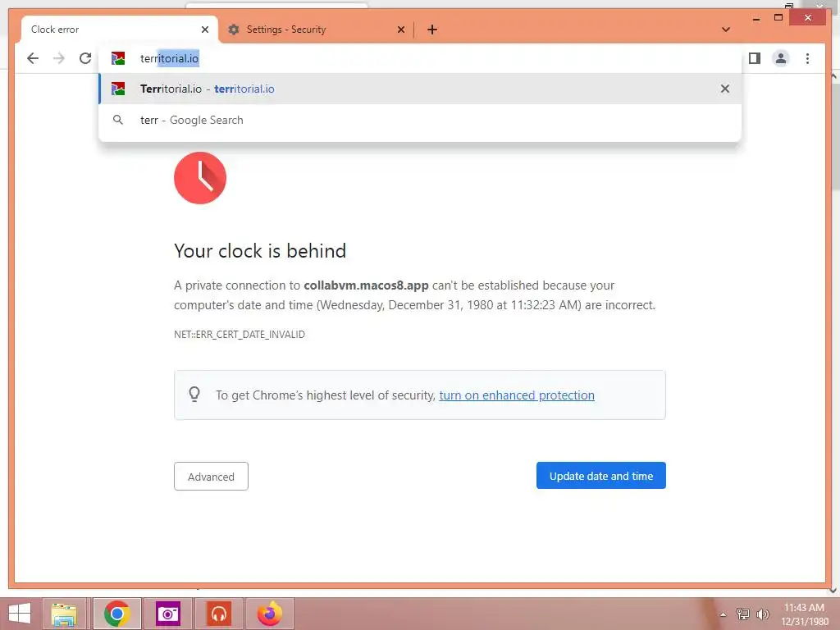Click Update date and time button

(601, 476)
